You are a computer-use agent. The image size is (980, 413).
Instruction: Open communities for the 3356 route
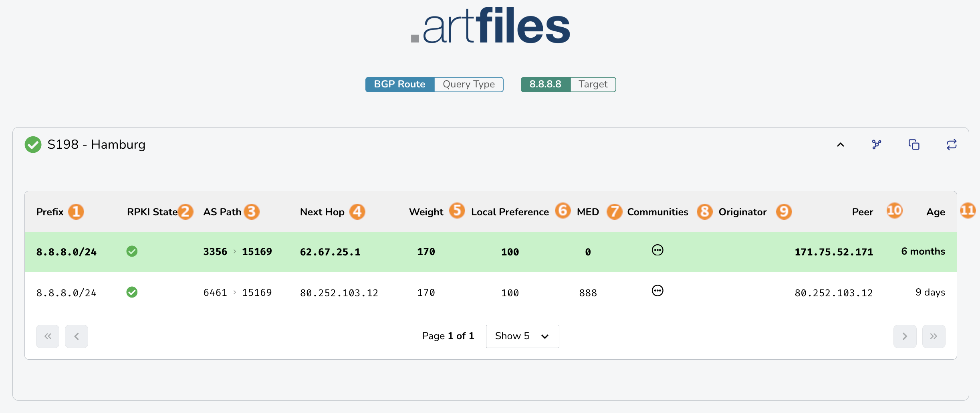point(657,251)
